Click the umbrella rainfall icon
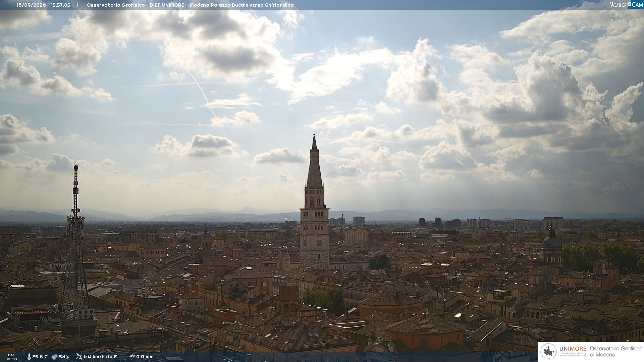 point(132,357)
